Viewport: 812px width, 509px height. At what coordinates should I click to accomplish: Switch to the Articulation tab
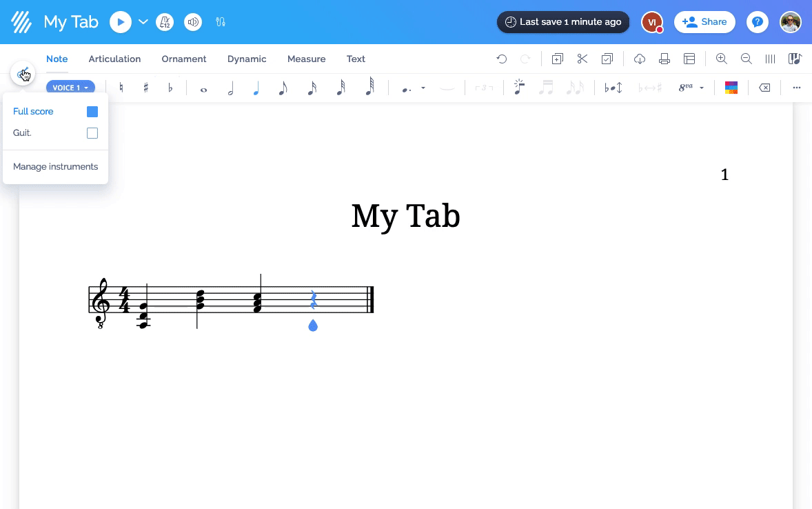(114, 59)
